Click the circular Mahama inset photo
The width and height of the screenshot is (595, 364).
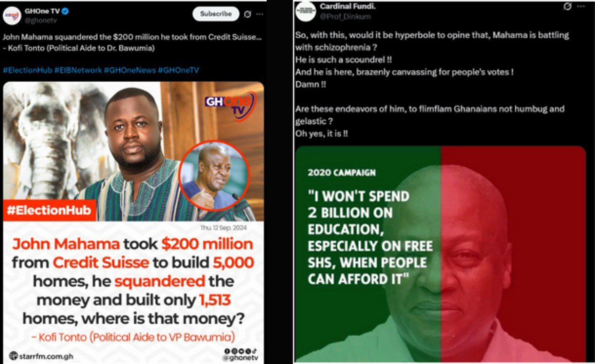click(214, 175)
